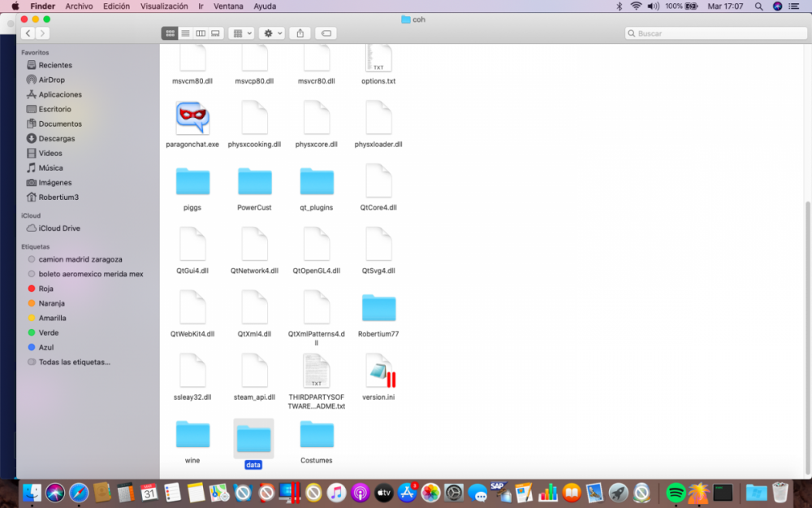Click the Share button in toolbar
Image resolution: width=812 pixels, height=508 pixels.
pyautogui.click(x=300, y=33)
